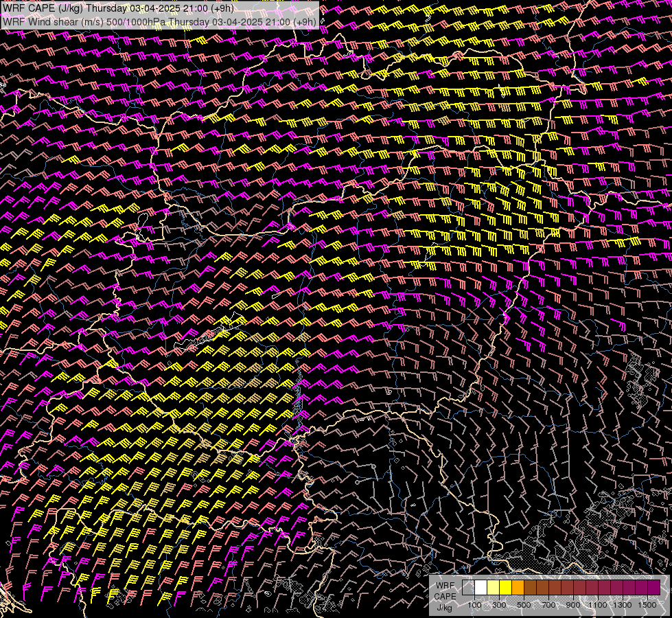The width and height of the screenshot is (672, 618).
Task: Click the 100 legend value
Action: [474, 605]
